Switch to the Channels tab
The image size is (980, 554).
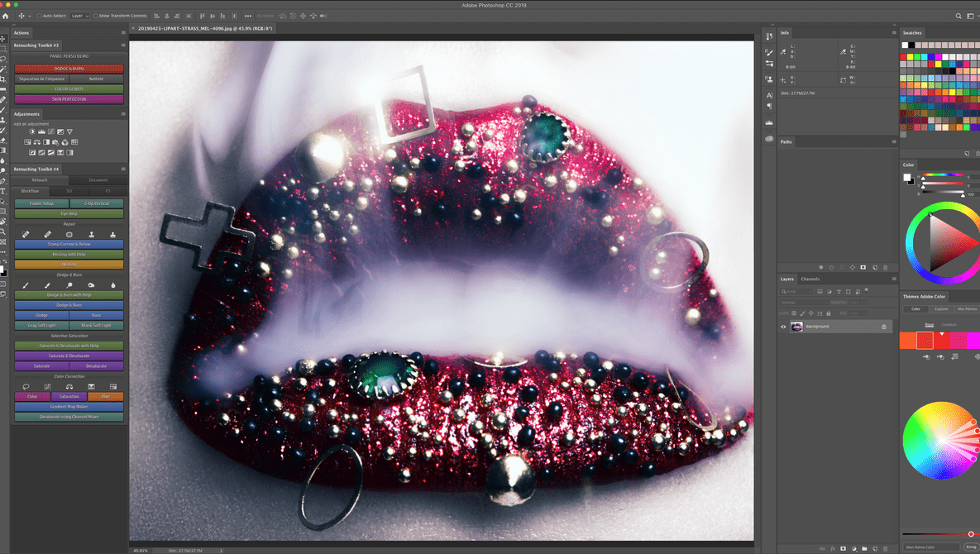[810, 279]
